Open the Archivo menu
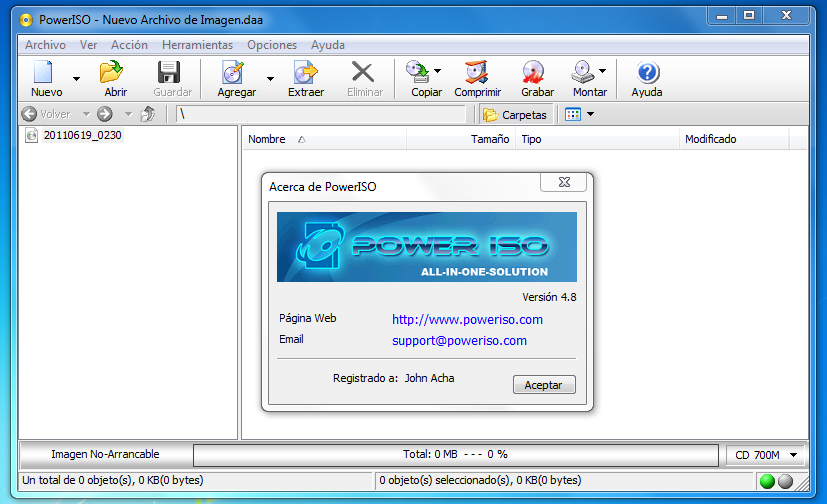 [45, 45]
